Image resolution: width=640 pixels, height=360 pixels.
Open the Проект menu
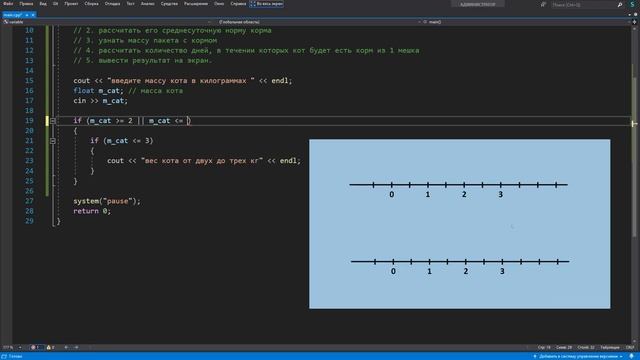(71, 4)
